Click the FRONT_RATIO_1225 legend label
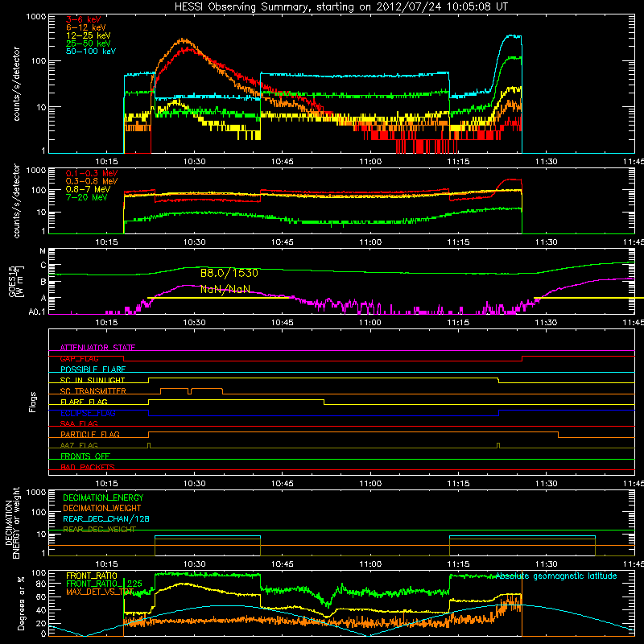The width and height of the screenshot is (644, 644). pyautogui.click(x=105, y=584)
